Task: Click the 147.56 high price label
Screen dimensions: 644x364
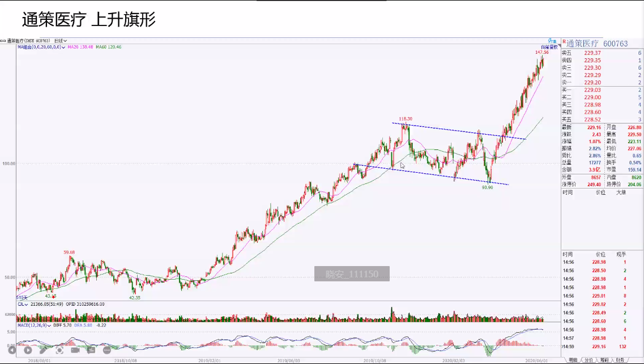Action: pyautogui.click(x=541, y=53)
